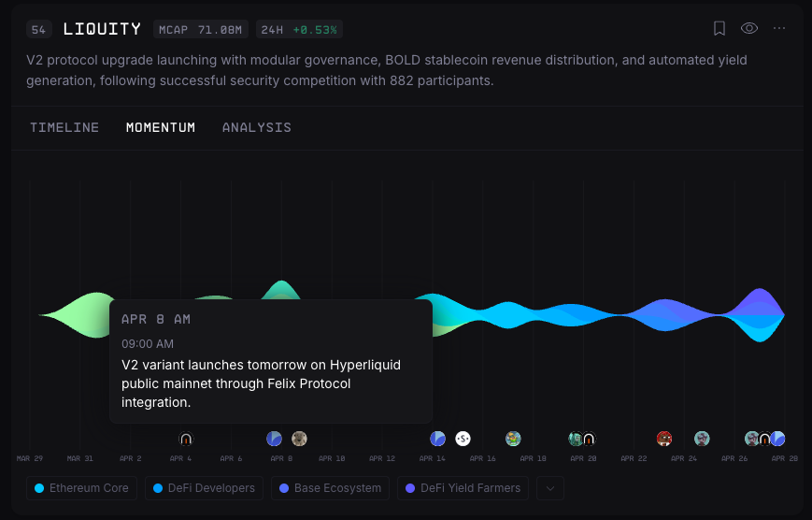Click the blue pie avatar above Apr 14
The image size is (812, 520).
437,439
